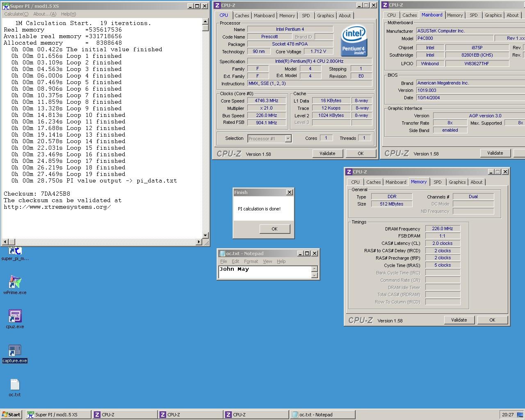Click the CPU-Z memory window title icon

(349, 172)
